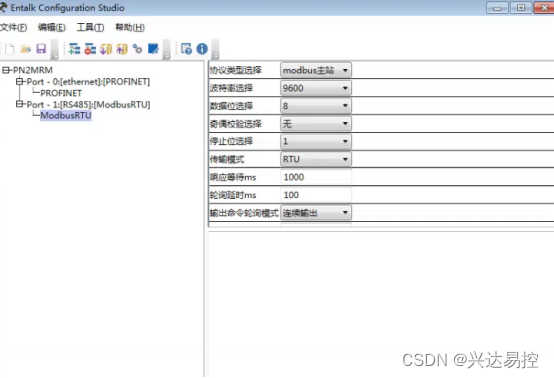Select the ModbusRTU child tree item
This screenshot has width=554, height=378.
pyautogui.click(x=66, y=116)
